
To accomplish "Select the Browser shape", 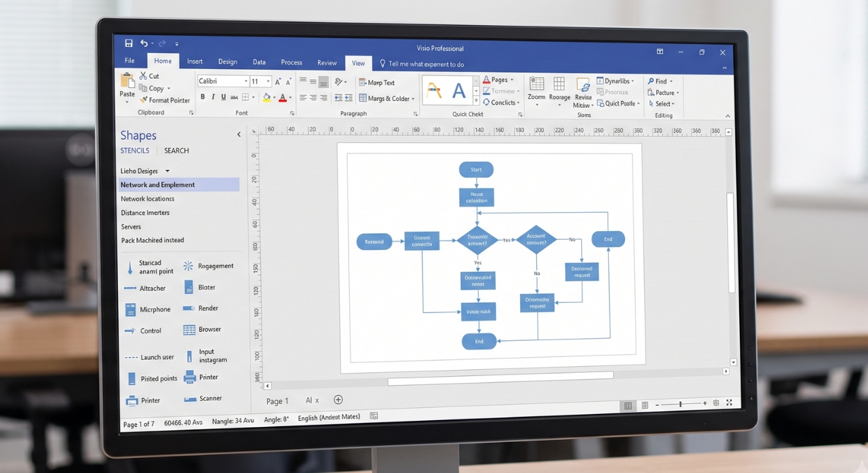I will pyautogui.click(x=202, y=329).
